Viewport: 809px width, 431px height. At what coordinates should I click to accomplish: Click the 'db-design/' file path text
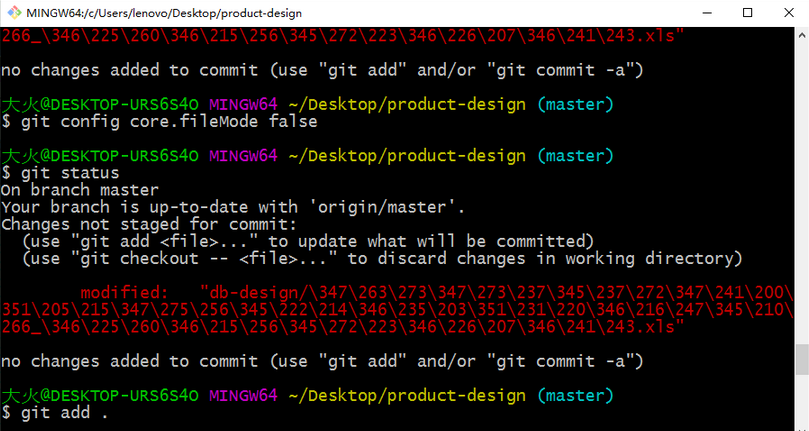[260, 293]
